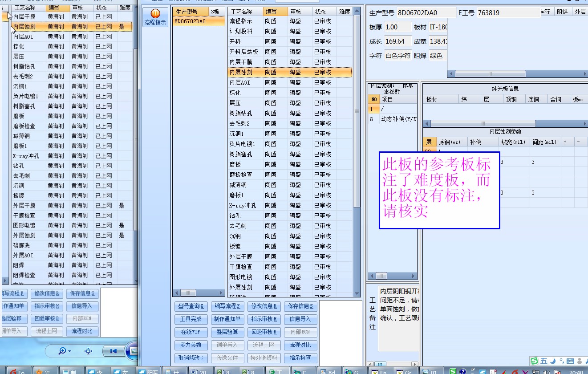Click 难度 column header in front window
Screen dimensions: 588x374
tap(345, 12)
